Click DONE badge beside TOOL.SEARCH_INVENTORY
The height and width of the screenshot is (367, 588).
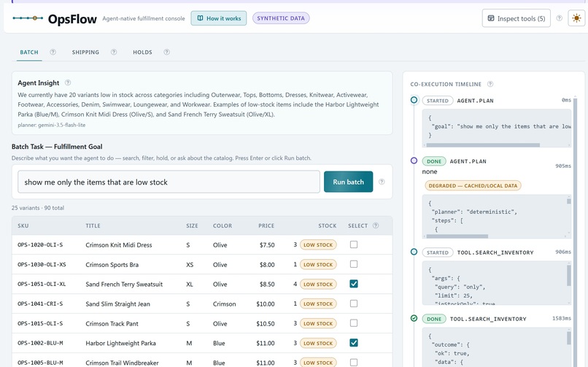click(x=434, y=319)
